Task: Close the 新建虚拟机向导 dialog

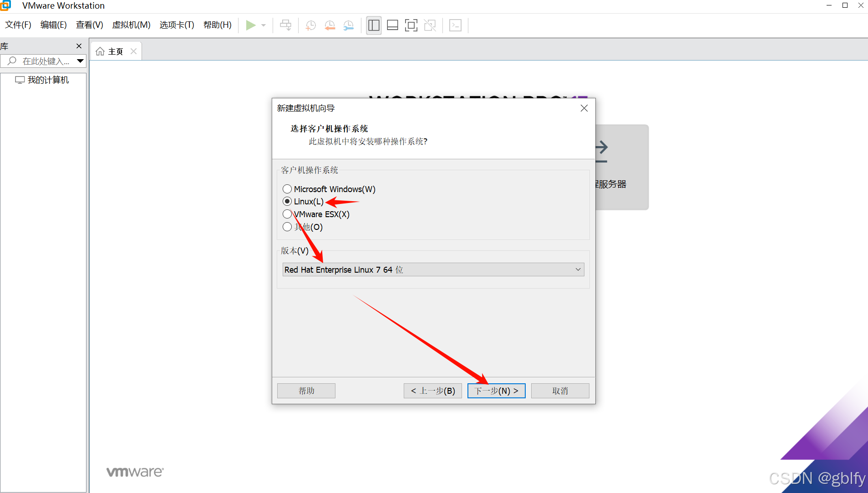Action: point(584,108)
